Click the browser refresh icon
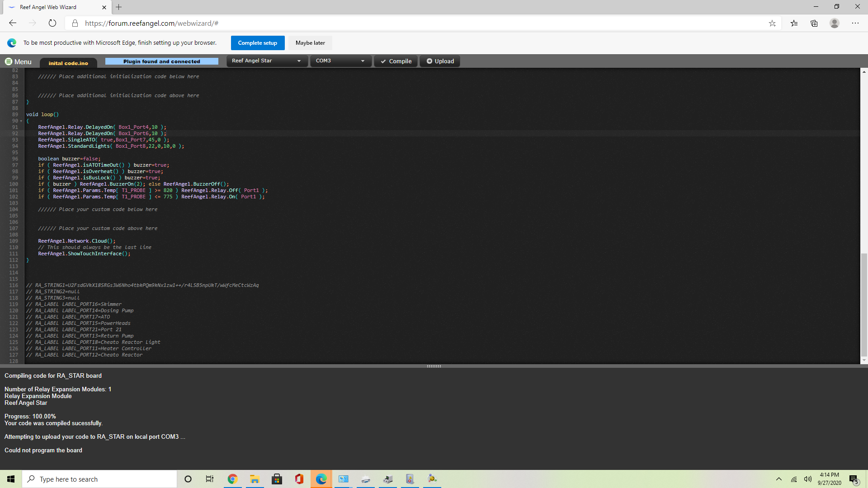Image resolution: width=868 pixels, height=488 pixels. tap(52, 23)
